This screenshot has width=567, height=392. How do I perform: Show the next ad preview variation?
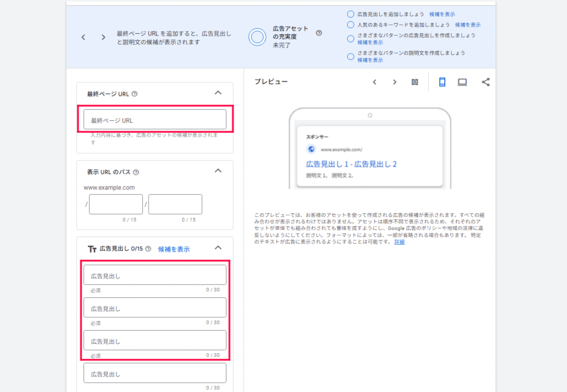click(394, 81)
